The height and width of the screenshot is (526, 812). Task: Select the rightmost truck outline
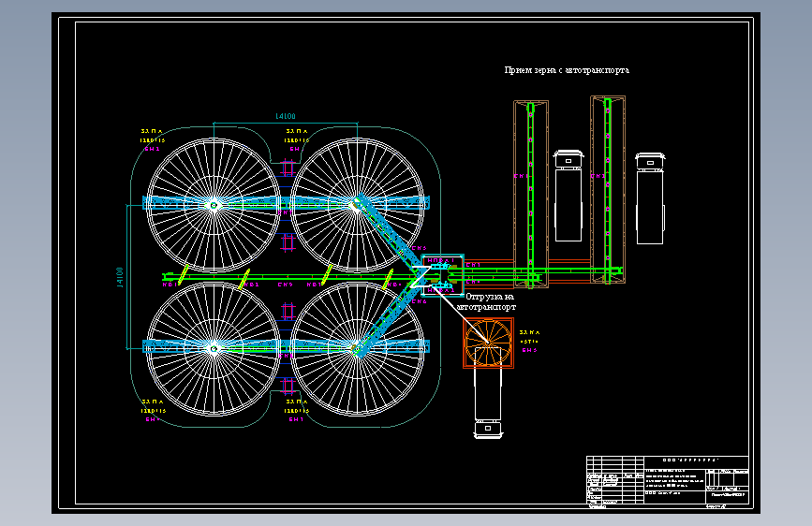(650, 198)
